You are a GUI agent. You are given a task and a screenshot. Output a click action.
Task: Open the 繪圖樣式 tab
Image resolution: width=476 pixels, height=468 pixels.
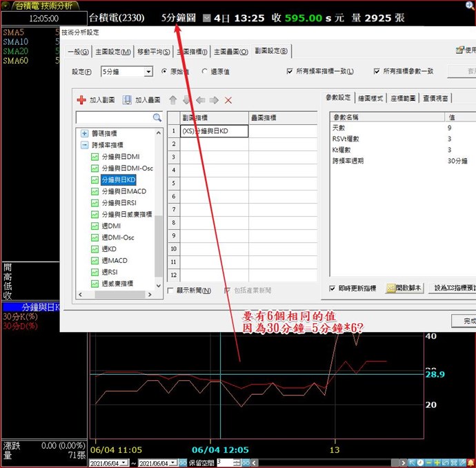pos(370,98)
